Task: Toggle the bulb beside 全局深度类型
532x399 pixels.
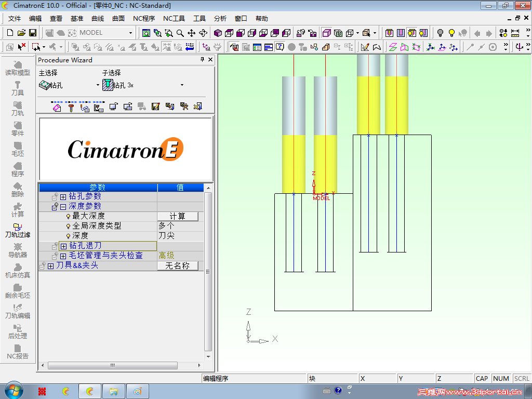Action: click(x=68, y=227)
